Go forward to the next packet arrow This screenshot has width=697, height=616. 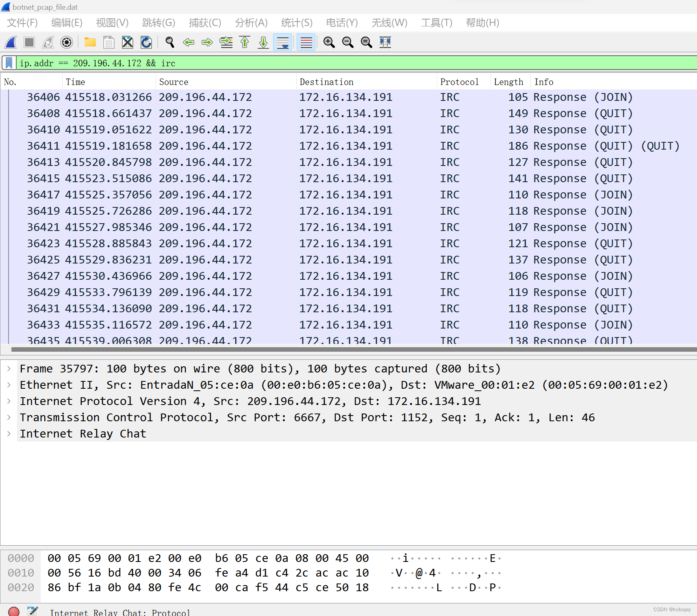(207, 42)
